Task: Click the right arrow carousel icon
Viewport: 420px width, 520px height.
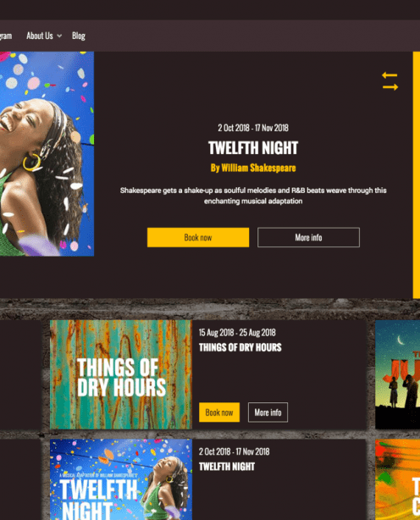Action: pyautogui.click(x=390, y=87)
